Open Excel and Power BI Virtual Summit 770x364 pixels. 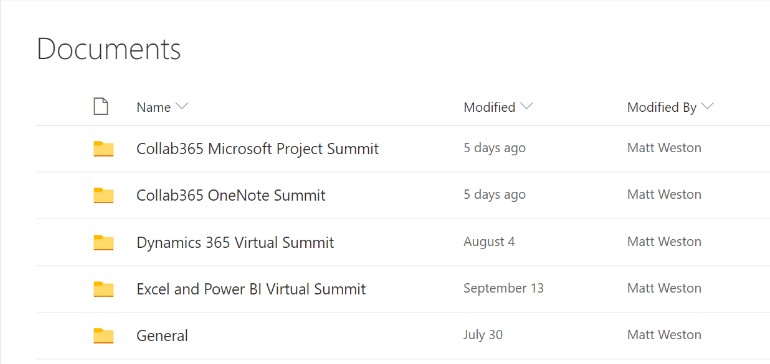251,289
